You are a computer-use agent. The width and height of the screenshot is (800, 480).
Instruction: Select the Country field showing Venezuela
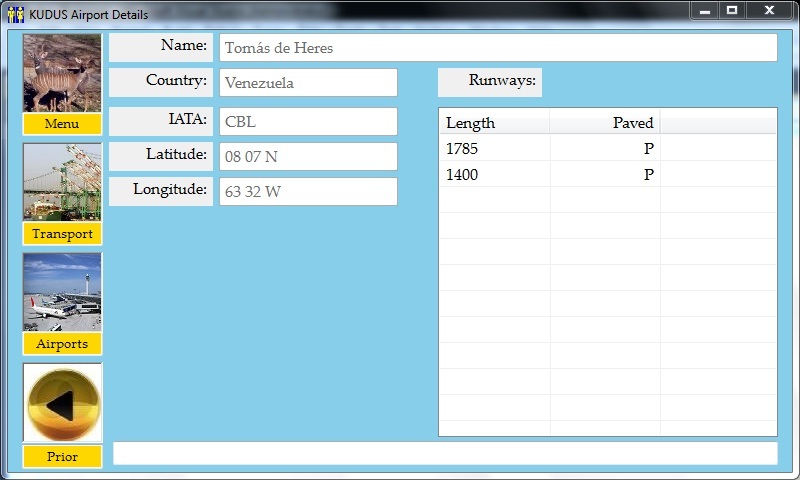coord(308,83)
